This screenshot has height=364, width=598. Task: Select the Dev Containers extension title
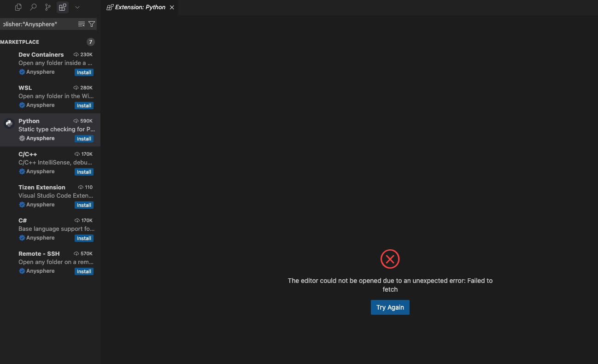[41, 54]
